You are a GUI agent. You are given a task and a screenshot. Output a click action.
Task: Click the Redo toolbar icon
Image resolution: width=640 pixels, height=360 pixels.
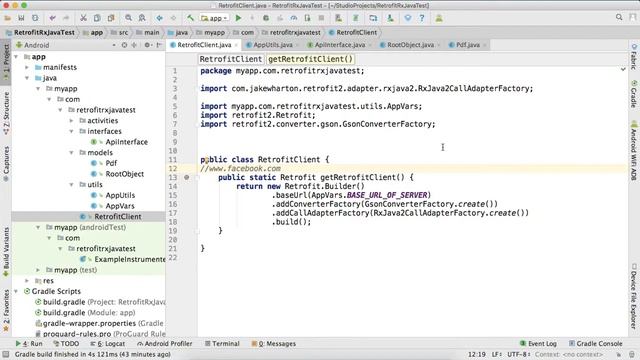pos(66,18)
